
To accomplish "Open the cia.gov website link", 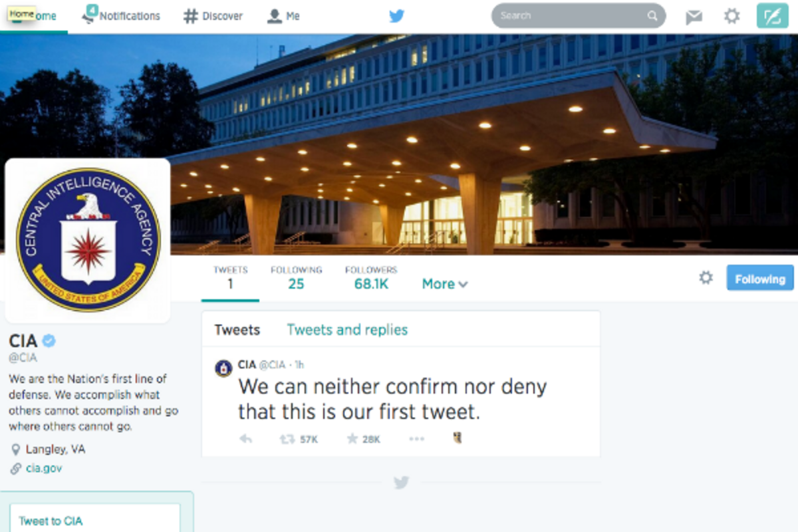I will point(44,468).
